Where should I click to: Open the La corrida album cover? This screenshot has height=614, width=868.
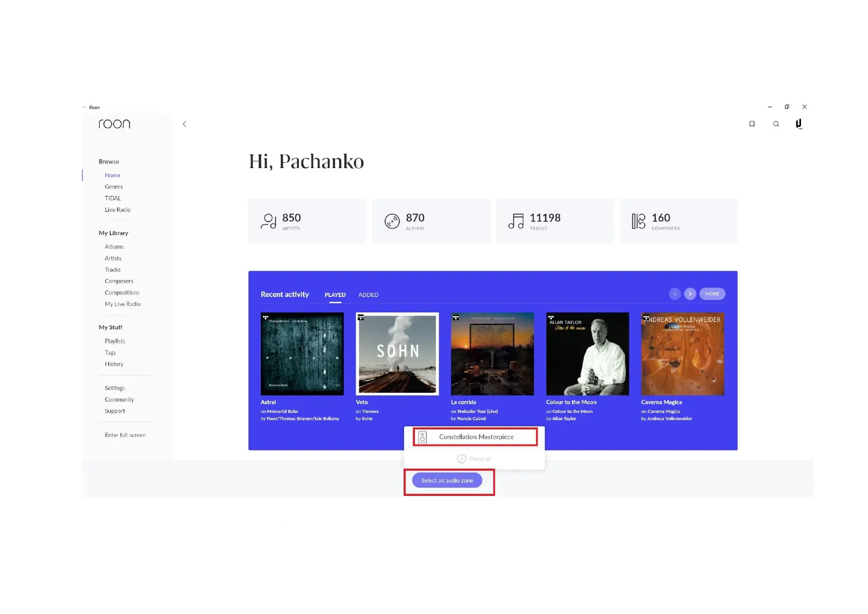tap(492, 354)
